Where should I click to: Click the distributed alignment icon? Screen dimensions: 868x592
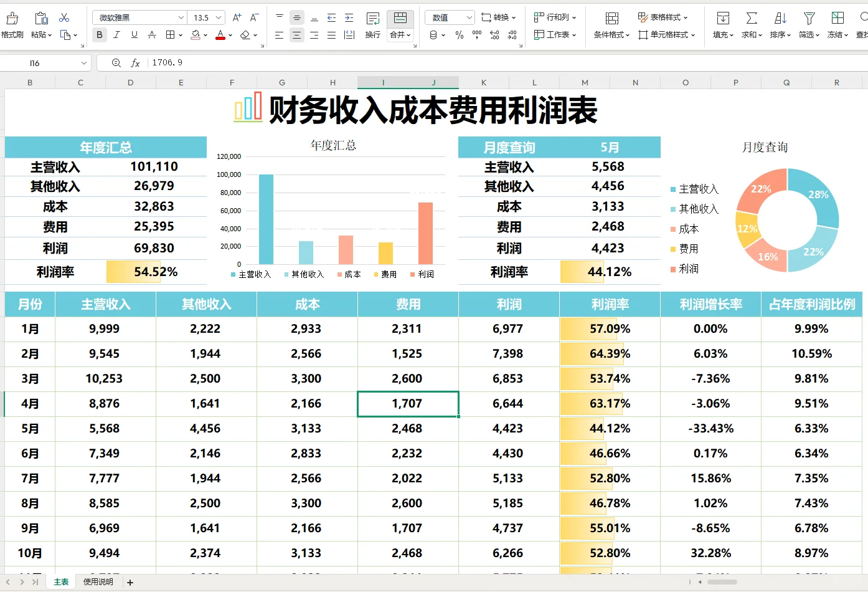click(349, 35)
